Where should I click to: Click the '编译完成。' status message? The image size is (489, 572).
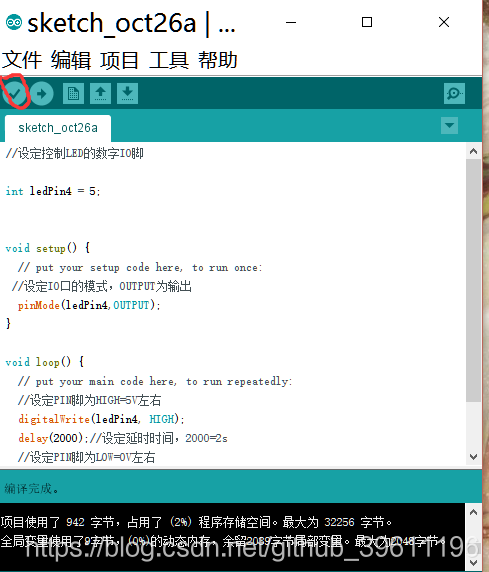pyautogui.click(x=31, y=488)
